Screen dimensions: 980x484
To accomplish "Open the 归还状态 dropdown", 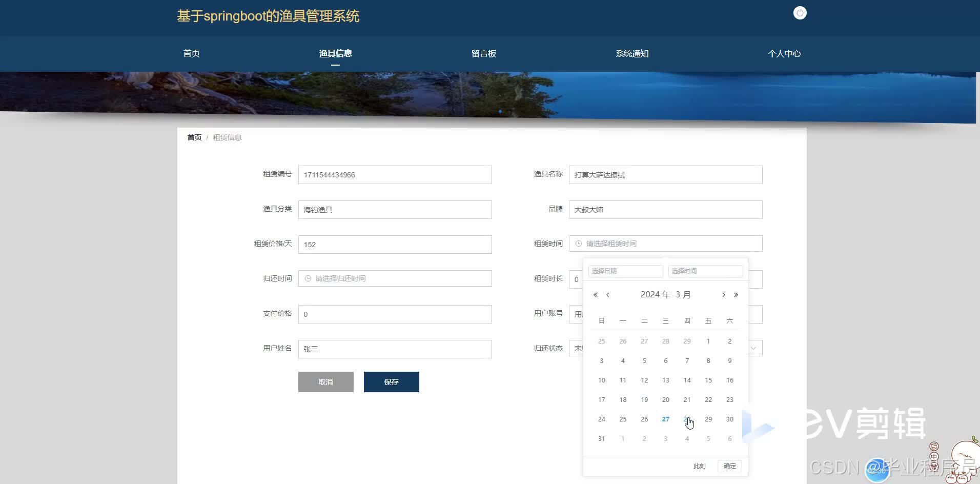I will pyautogui.click(x=753, y=348).
